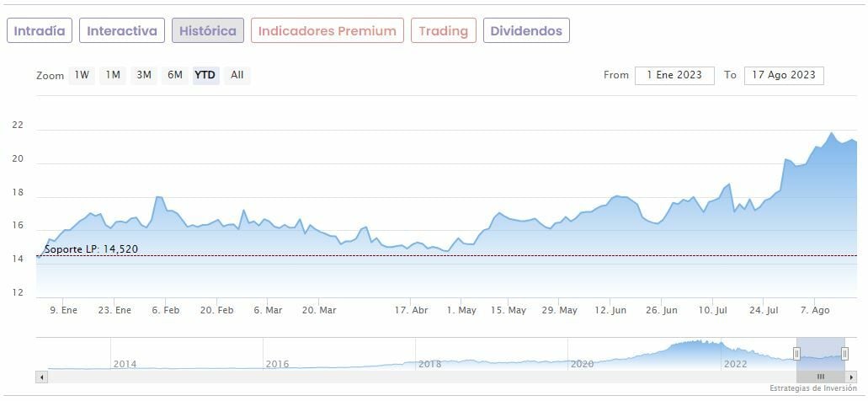Click the right range handle in navigator

(844, 354)
